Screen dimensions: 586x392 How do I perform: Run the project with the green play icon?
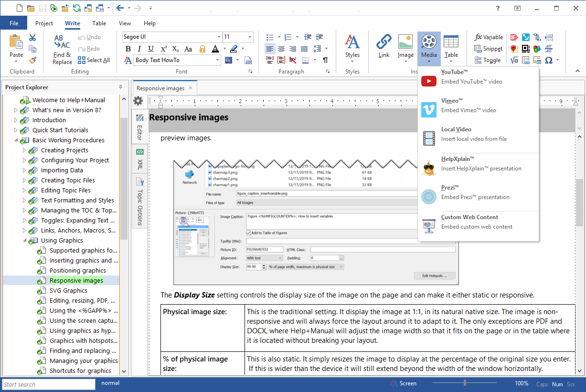[x=53, y=8]
